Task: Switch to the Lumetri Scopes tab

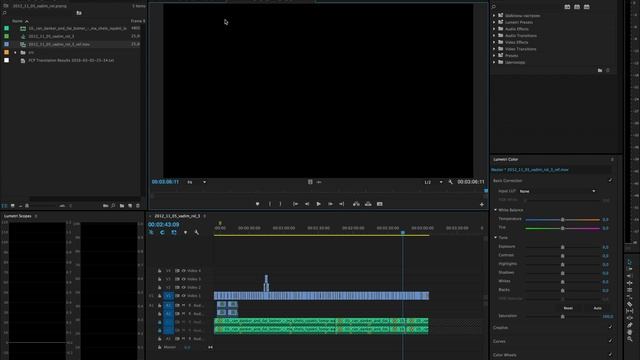Action: pyautogui.click(x=18, y=216)
